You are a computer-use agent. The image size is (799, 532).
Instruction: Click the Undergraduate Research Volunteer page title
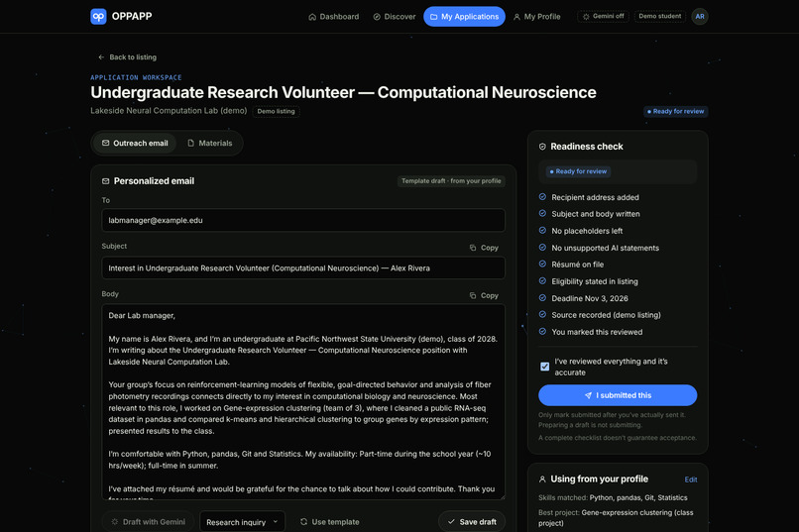(343, 93)
